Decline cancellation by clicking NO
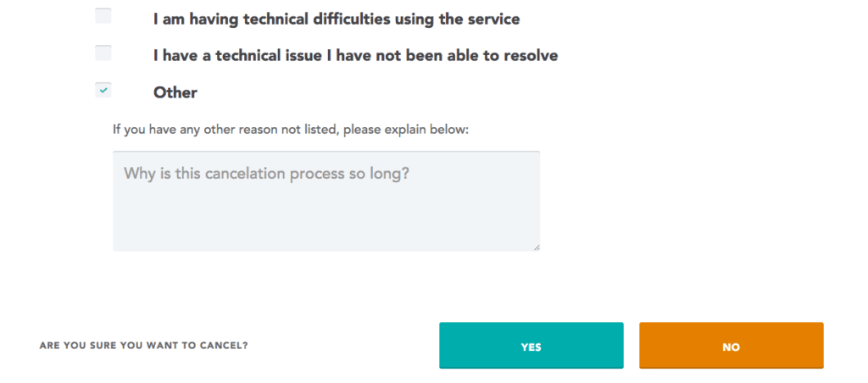Screen dimensions: 868x383 pos(731,346)
